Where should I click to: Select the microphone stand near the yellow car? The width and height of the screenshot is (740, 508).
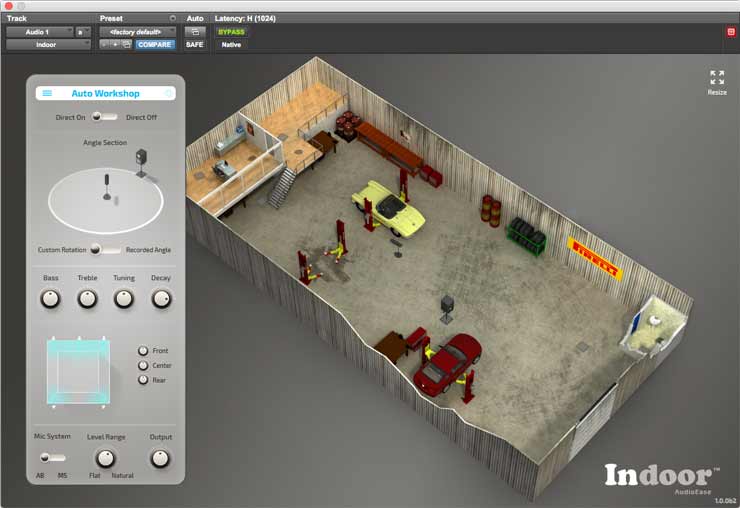click(397, 248)
